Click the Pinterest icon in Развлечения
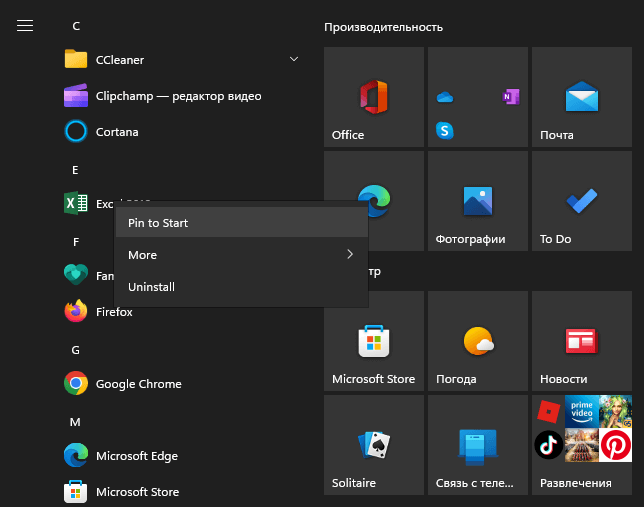The height and width of the screenshot is (507, 644). coord(615,445)
